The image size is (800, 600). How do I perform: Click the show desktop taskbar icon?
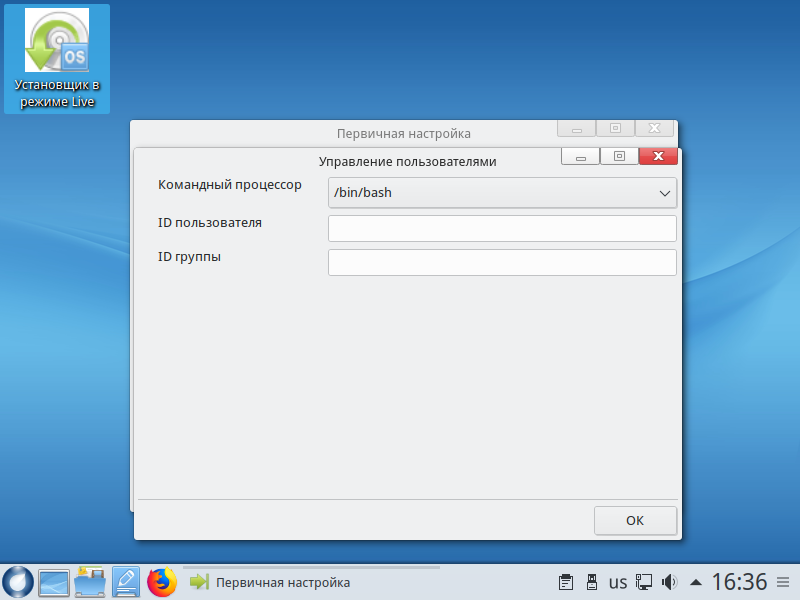coord(54,582)
